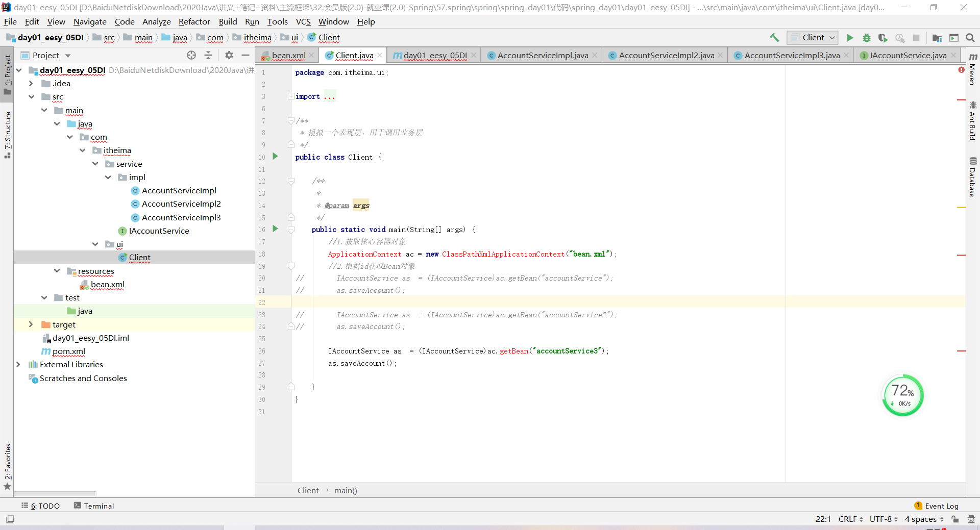Image resolution: width=980 pixels, height=530 pixels.
Task: Start debugging with the bug icon
Action: pyautogui.click(x=866, y=38)
